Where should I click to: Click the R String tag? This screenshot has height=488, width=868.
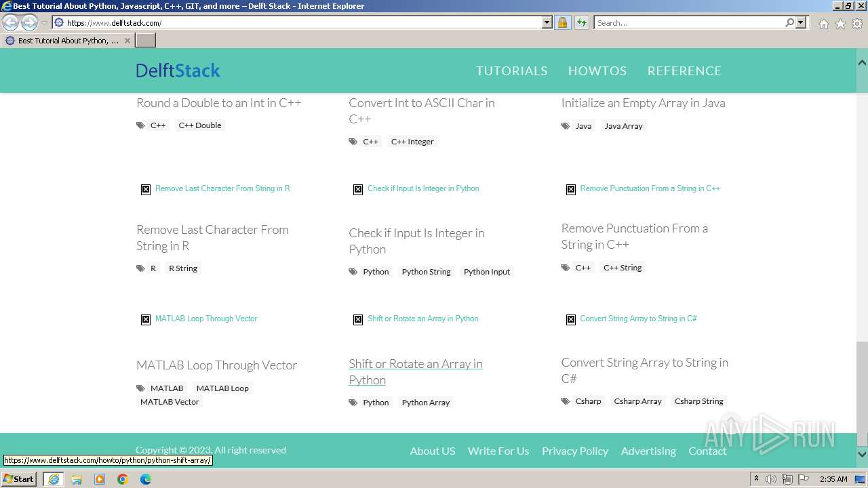click(x=183, y=268)
